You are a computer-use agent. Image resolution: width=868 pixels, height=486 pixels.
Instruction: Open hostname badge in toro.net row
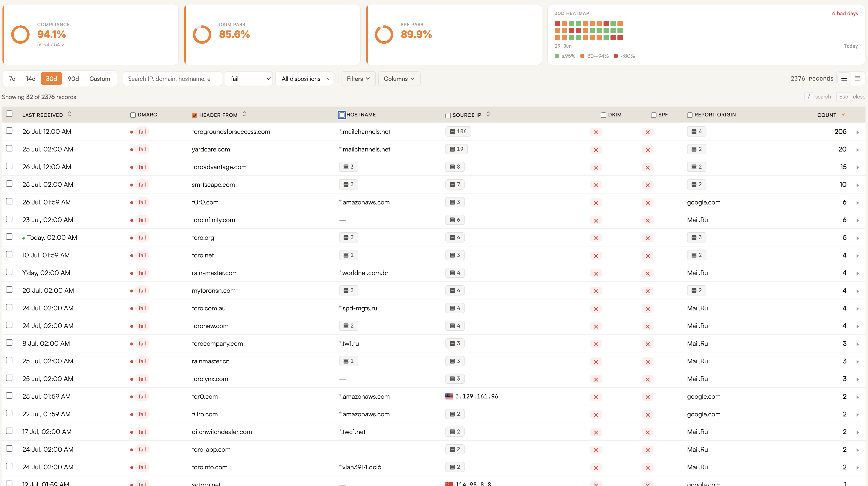point(348,255)
